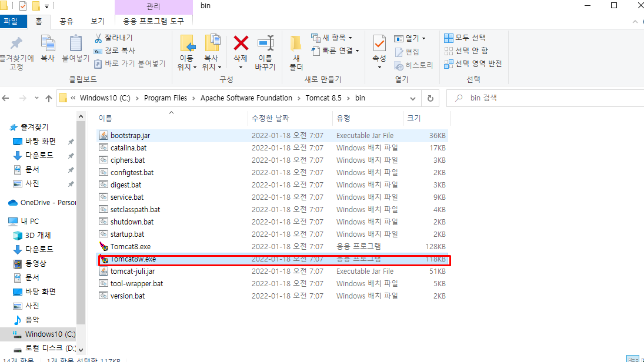Click the bin search (bin 검색) box

click(x=546, y=98)
